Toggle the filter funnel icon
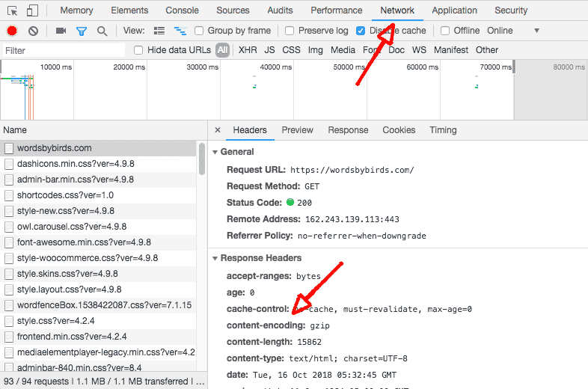Screen dimensions: 588x389 coord(82,31)
